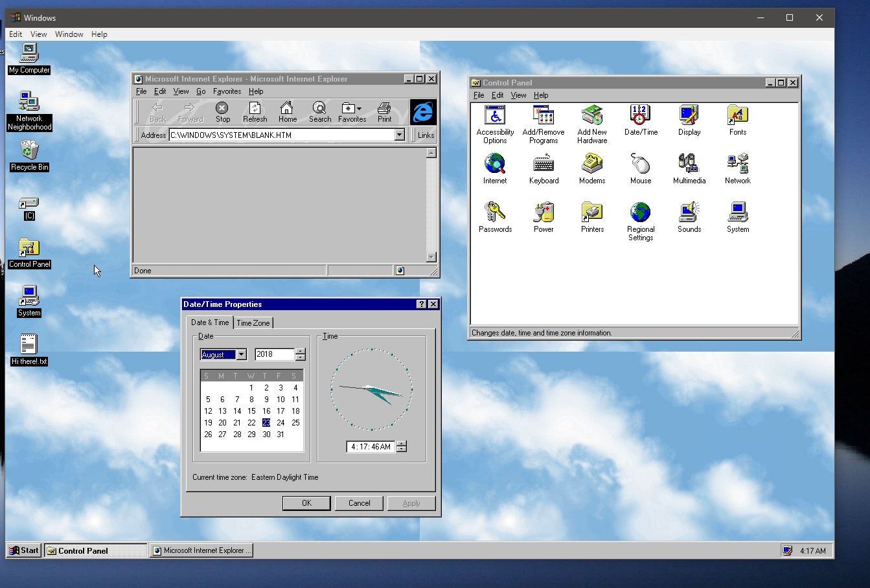Expand the Address bar dropdown arrow
This screenshot has height=588, width=870.
coord(399,135)
